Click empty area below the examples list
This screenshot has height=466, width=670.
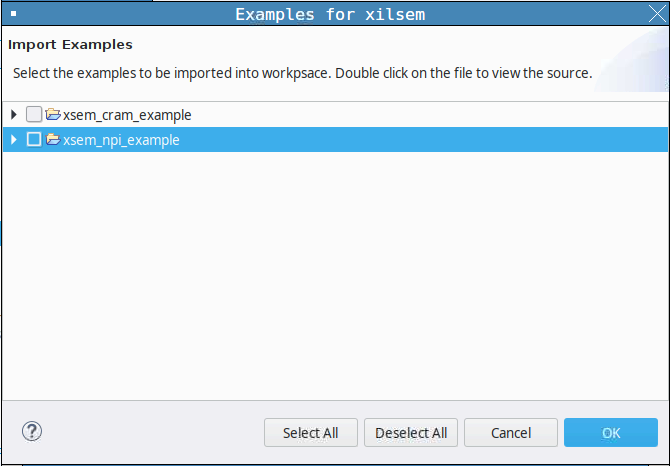point(335,280)
